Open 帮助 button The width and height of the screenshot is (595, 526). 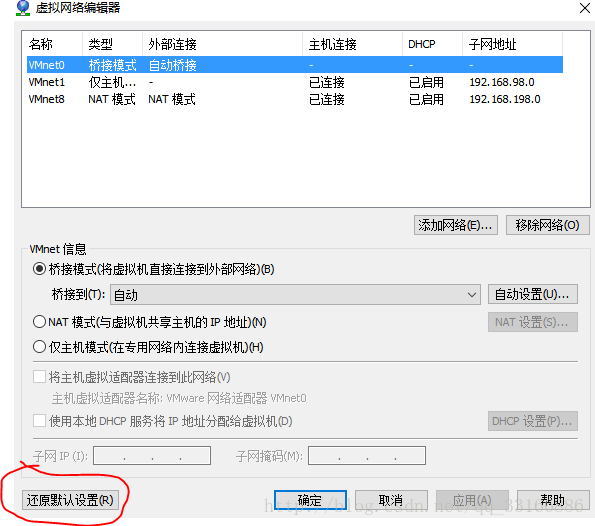[553, 500]
